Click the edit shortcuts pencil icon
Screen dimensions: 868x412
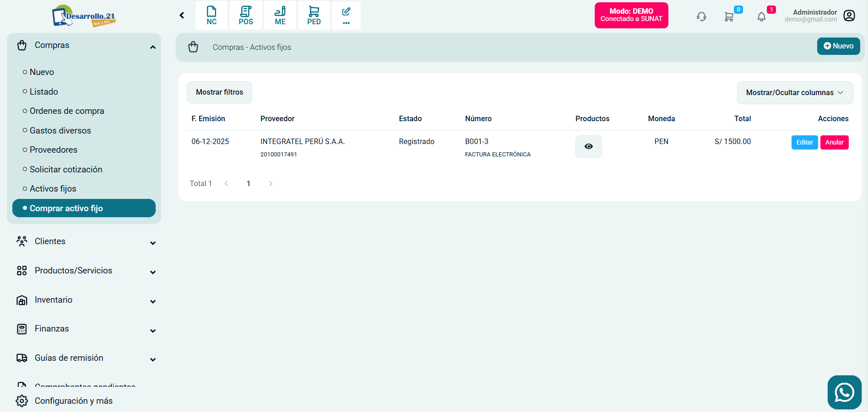tap(346, 16)
